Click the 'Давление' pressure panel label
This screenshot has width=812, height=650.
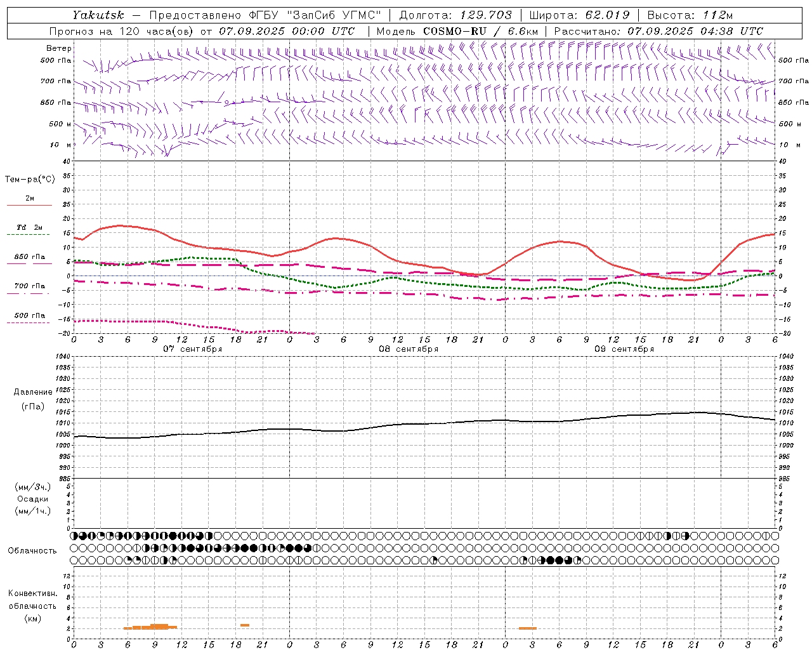click(x=33, y=392)
